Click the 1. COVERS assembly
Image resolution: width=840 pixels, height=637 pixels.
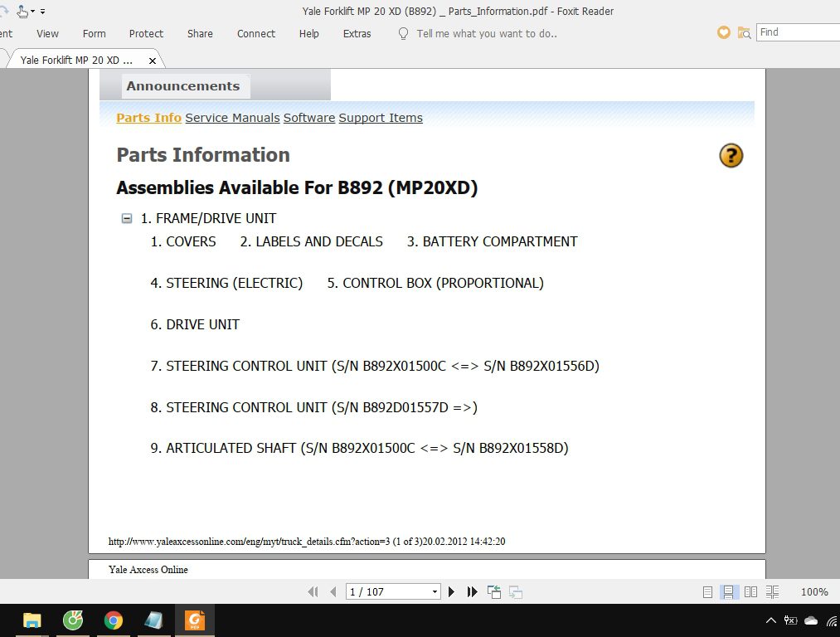183,241
